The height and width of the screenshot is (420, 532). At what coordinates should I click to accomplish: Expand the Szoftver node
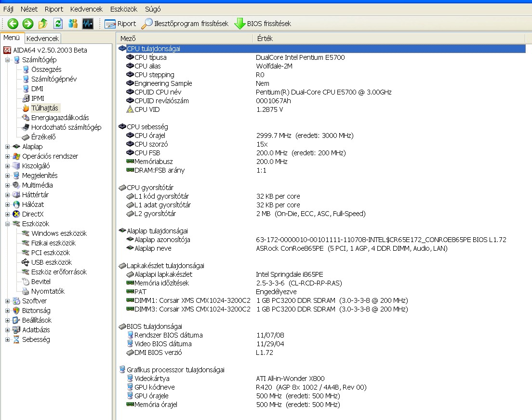click(7, 301)
